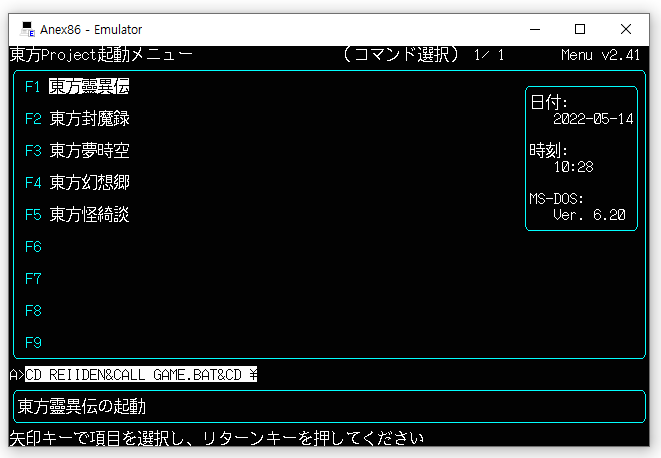Launch 東方怪綺談 entry

89,215
